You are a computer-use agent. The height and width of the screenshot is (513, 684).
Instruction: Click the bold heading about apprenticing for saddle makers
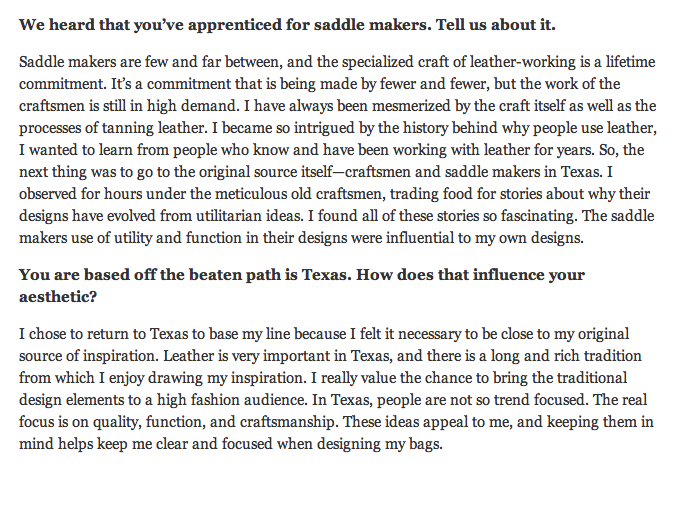(x=287, y=25)
